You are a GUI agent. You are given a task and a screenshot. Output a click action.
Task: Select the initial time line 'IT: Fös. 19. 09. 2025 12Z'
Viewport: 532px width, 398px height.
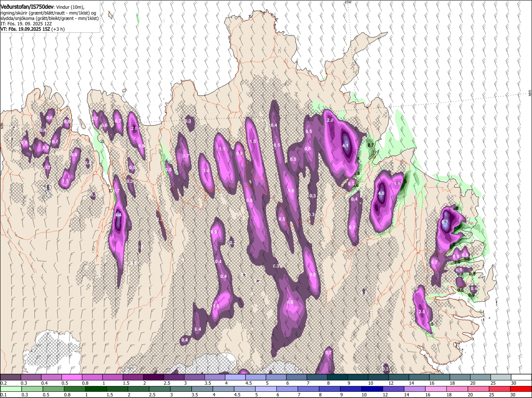click(26, 24)
